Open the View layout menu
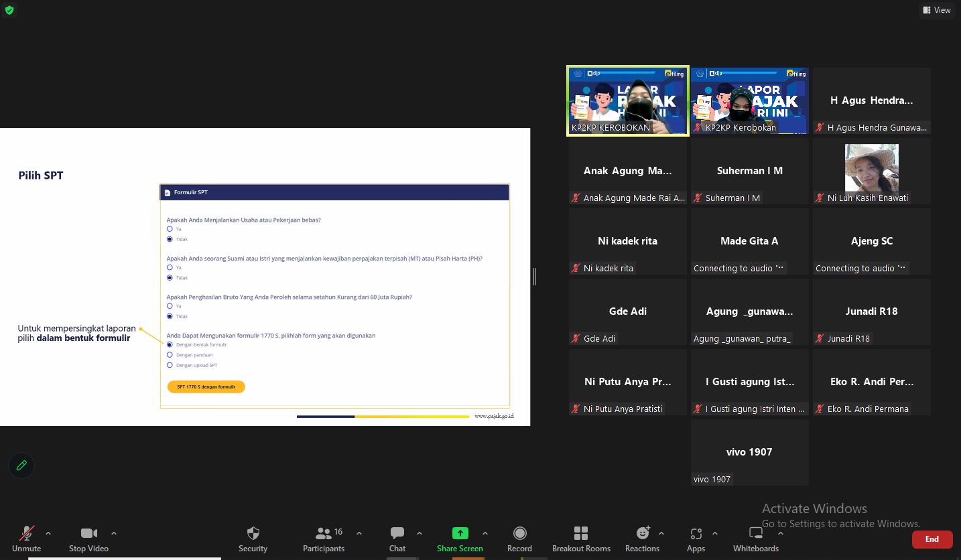The width and height of the screenshot is (961, 560). (x=937, y=10)
